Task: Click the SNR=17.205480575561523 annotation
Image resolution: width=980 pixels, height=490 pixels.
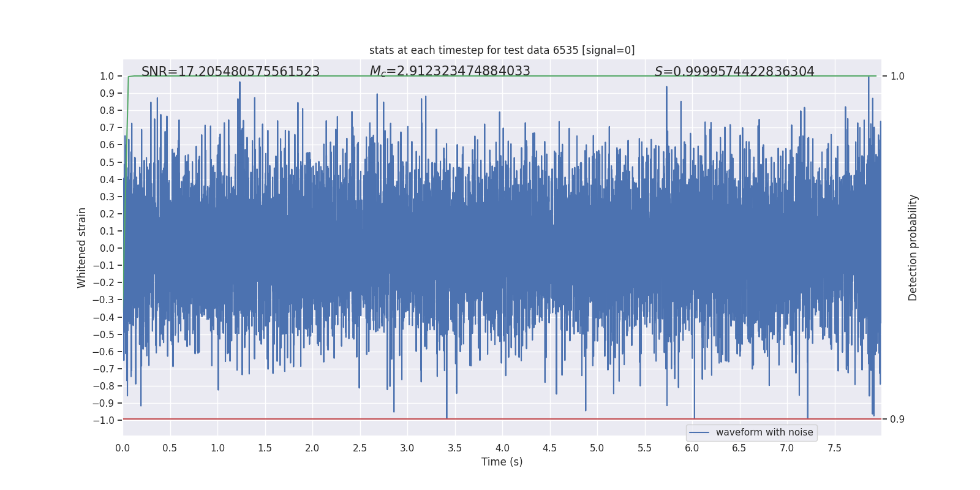Action: click(230, 72)
